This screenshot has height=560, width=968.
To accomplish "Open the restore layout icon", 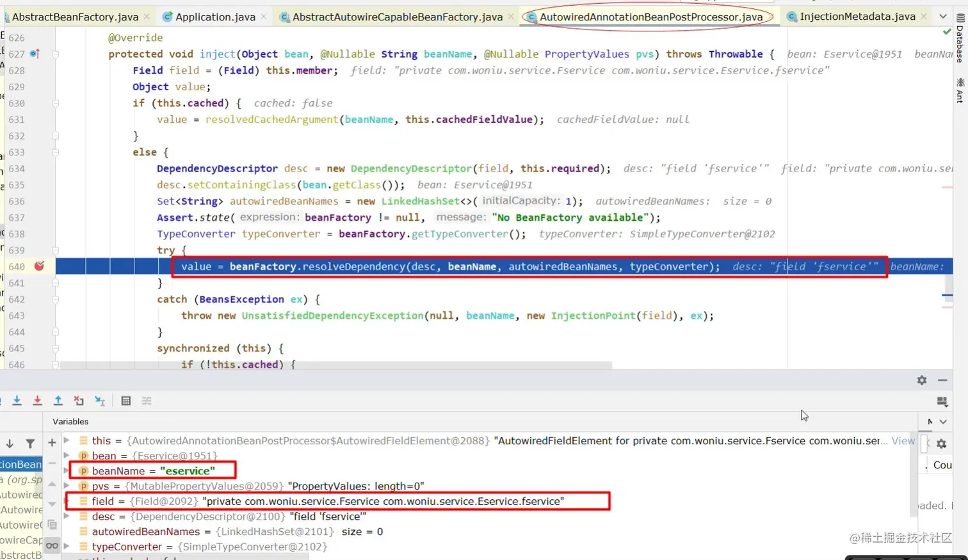I will 942,401.
